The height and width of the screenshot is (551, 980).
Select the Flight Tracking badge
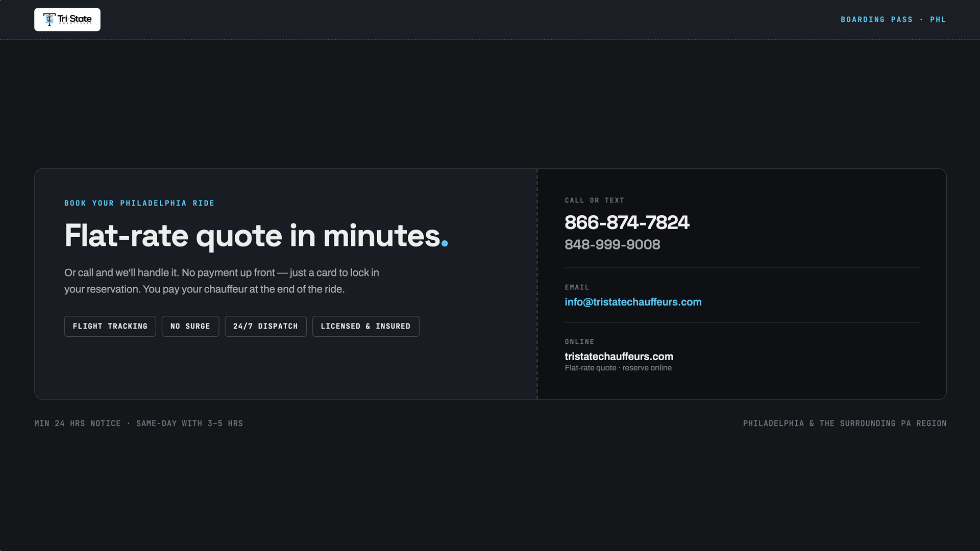coord(110,327)
